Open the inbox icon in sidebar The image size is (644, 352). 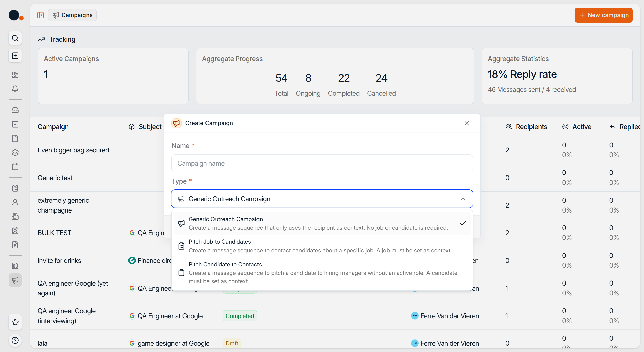15,110
